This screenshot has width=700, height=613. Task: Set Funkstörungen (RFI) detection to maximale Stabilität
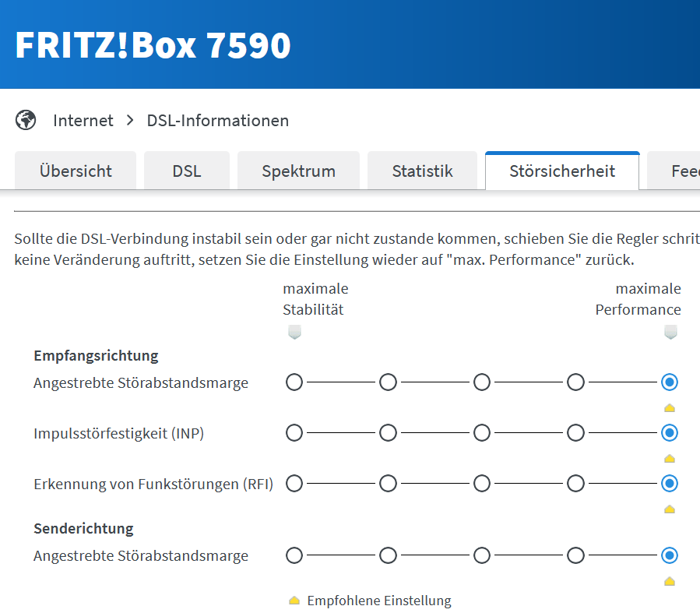click(x=294, y=484)
